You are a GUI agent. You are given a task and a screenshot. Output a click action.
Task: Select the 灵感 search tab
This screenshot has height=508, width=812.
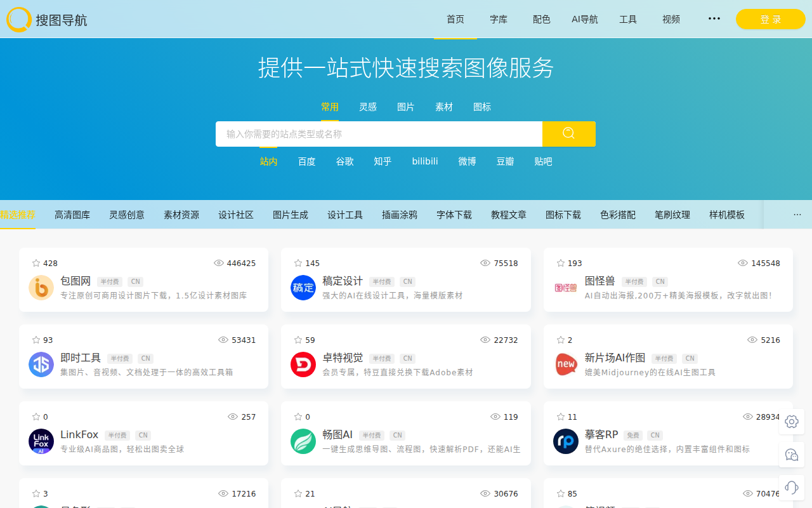368,107
